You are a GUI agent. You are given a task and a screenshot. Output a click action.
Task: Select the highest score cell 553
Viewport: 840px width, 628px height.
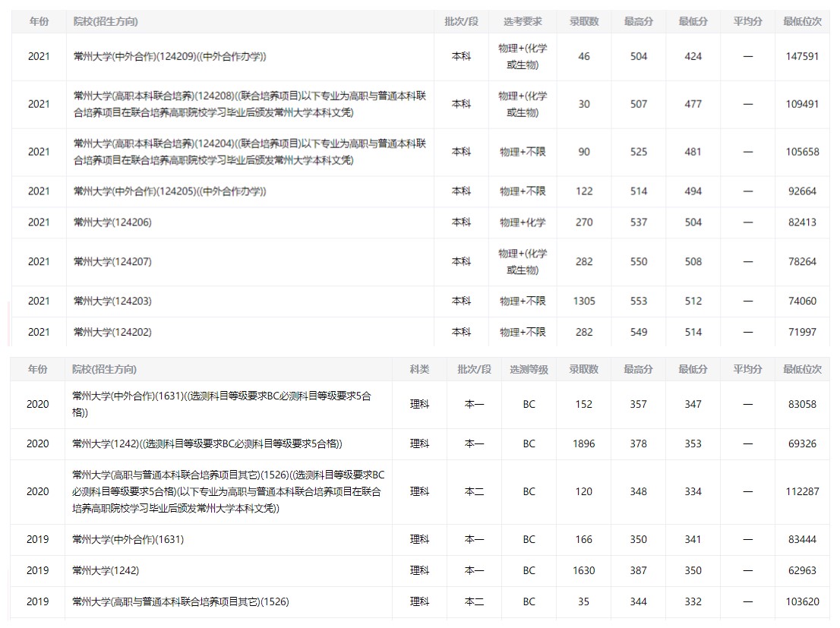[x=638, y=301]
